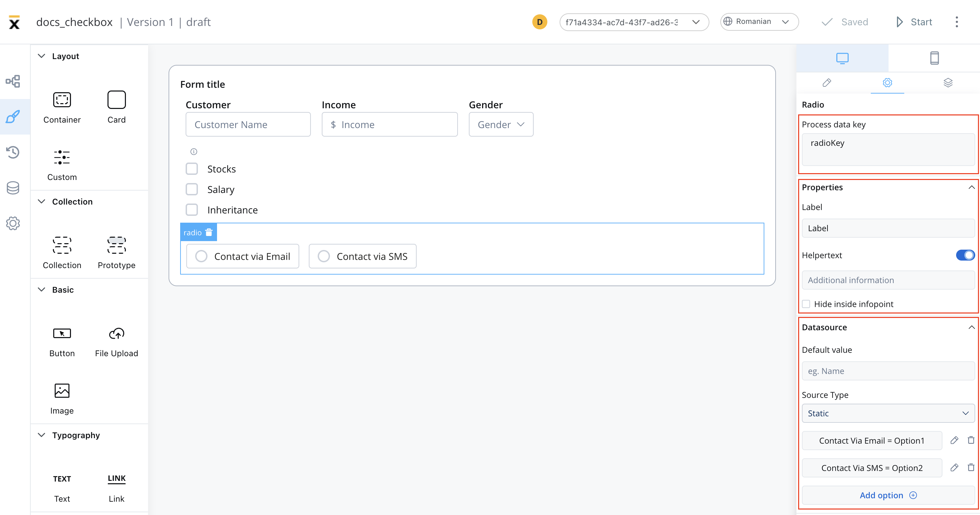The image size is (980, 515).
Task: Collapse the Properties panel section
Action: click(971, 187)
